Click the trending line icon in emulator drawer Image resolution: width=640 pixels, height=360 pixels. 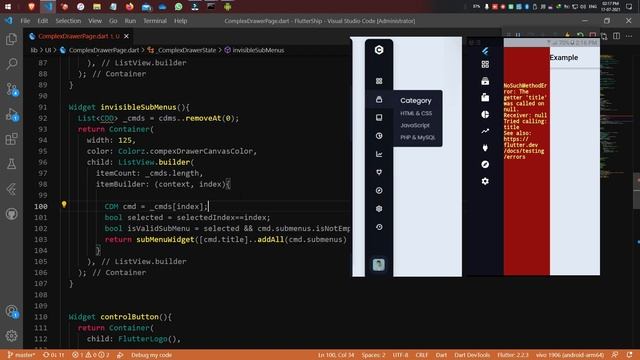(485, 131)
